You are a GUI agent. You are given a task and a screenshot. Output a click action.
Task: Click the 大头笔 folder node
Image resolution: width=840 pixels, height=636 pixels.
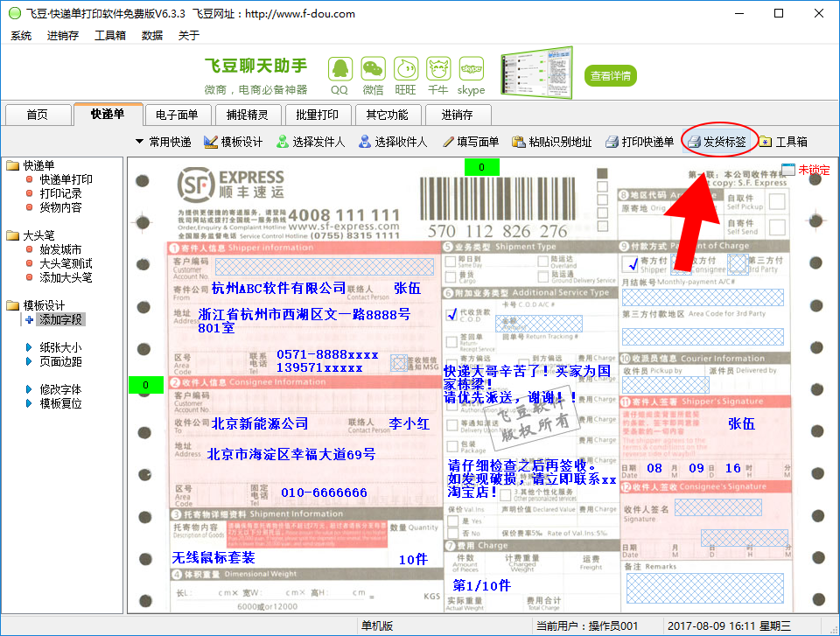(x=38, y=235)
